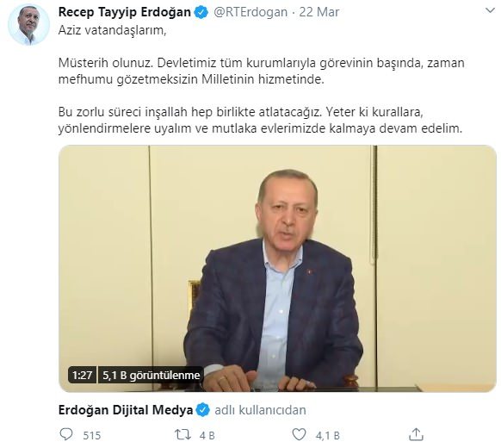Click the 22 Mar date link

(x=319, y=12)
